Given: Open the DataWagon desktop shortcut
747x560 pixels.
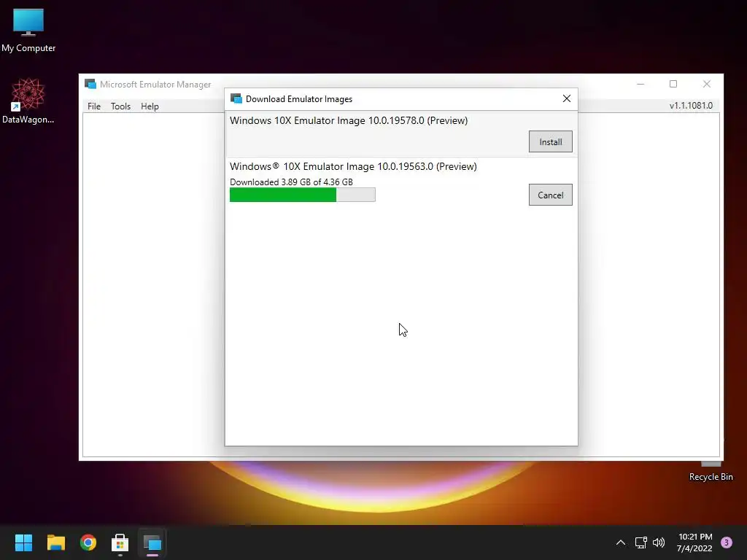Looking at the screenshot, I should tap(28, 101).
